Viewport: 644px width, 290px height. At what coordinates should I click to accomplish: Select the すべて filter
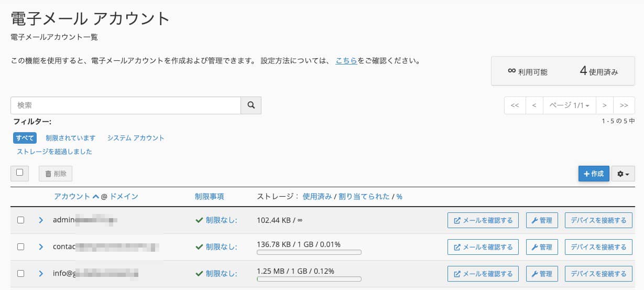coord(25,138)
